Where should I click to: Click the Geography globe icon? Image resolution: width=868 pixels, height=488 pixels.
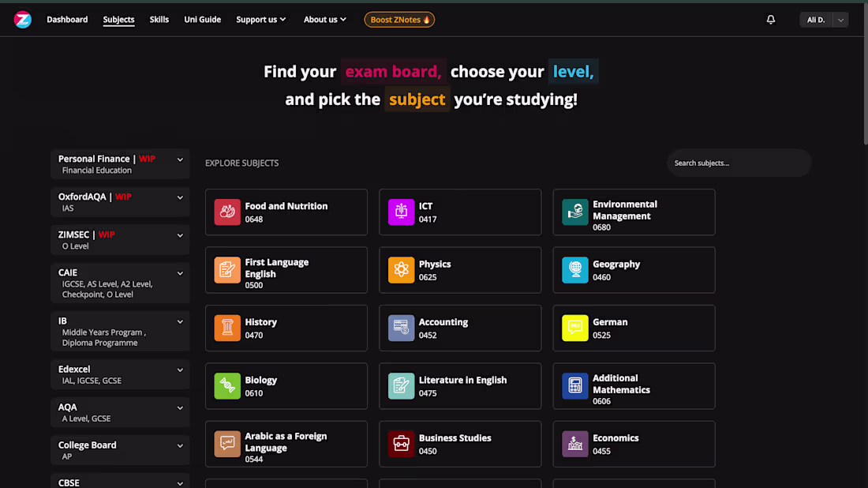tap(574, 270)
